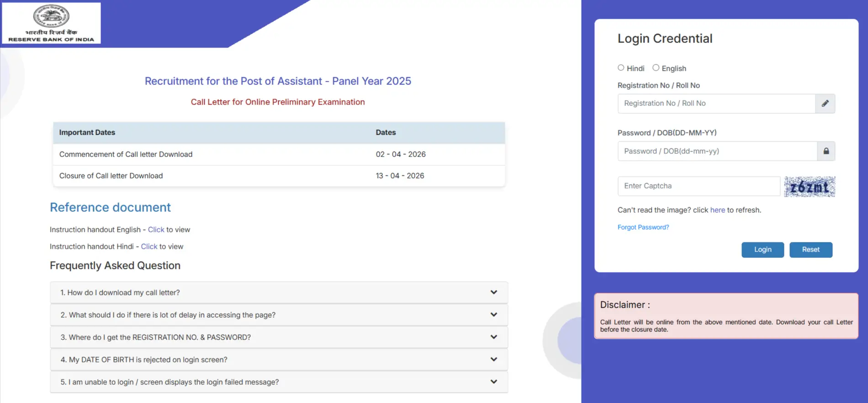
Task: Click the Reserve Bank of India logo
Action: pos(51,23)
